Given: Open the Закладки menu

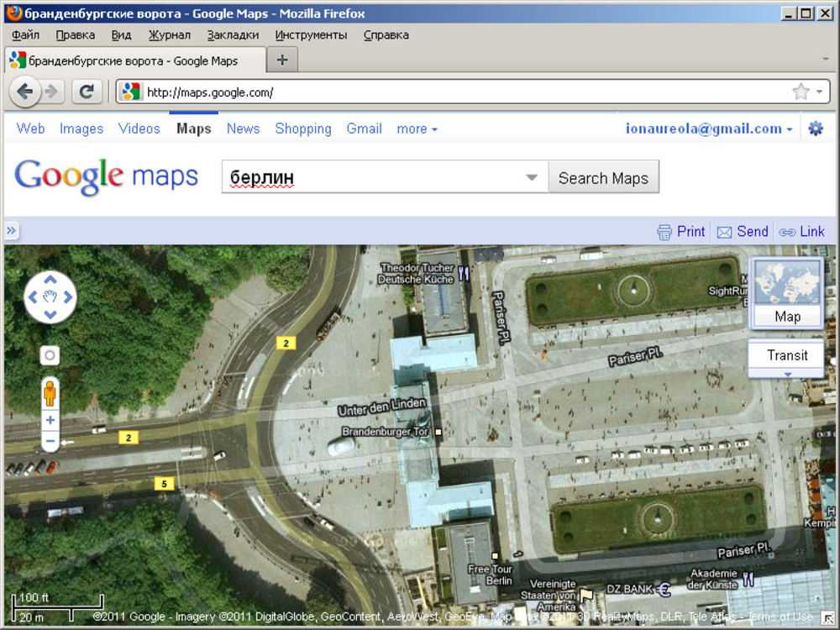Looking at the screenshot, I should (x=233, y=34).
